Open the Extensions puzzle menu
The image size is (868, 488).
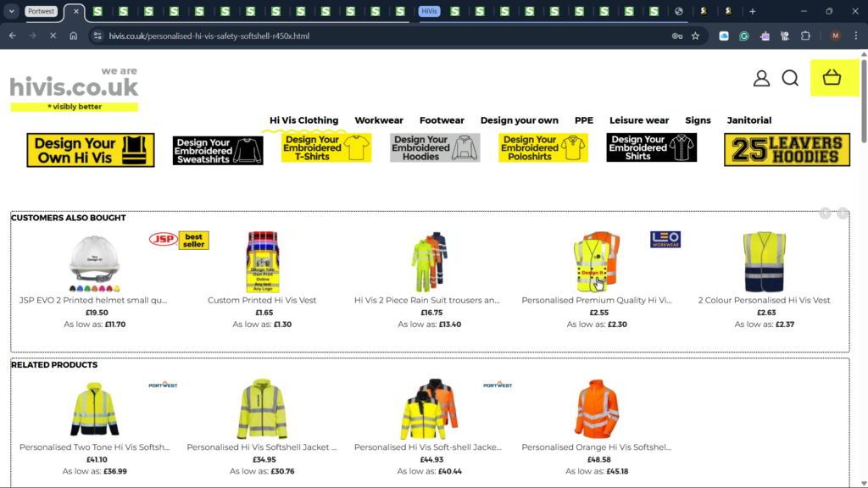tap(805, 36)
